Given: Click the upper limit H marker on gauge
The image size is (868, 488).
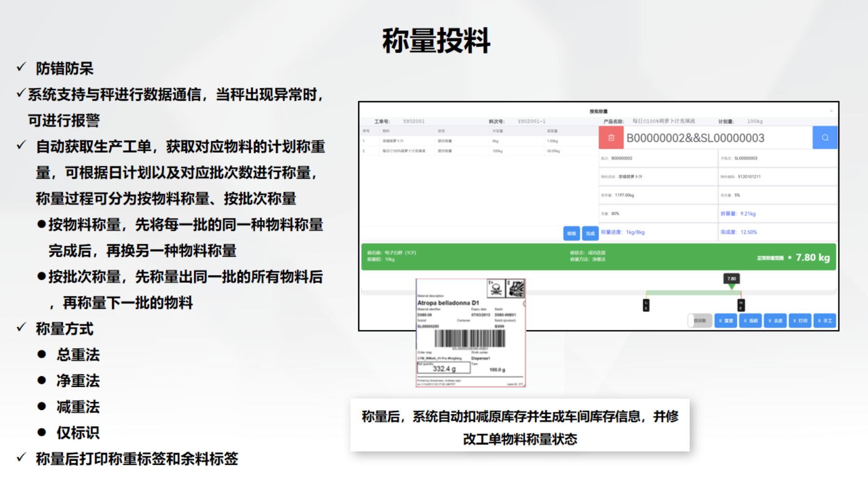Looking at the screenshot, I should (741, 305).
